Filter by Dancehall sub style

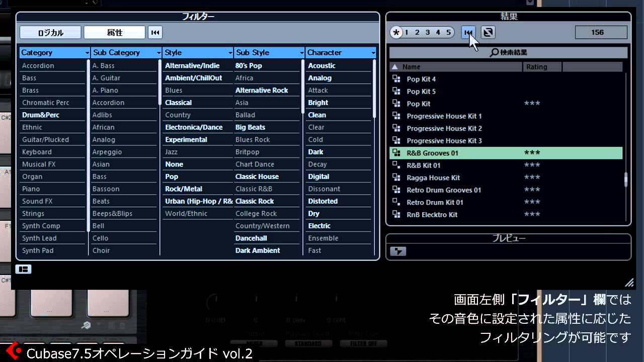coord(251,238)
